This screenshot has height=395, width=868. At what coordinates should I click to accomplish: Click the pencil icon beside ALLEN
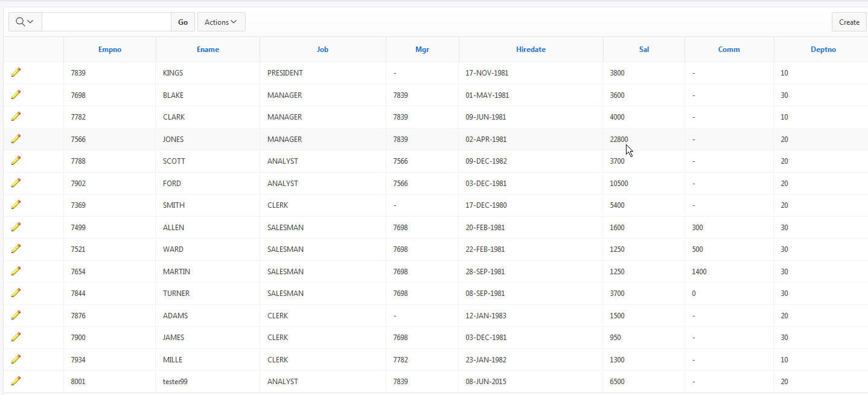point(16,227)
